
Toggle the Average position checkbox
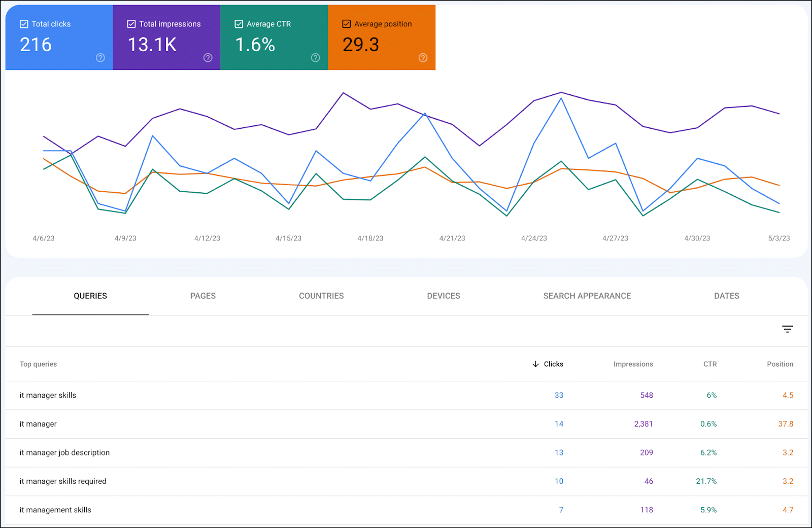(x=347, y=24)
